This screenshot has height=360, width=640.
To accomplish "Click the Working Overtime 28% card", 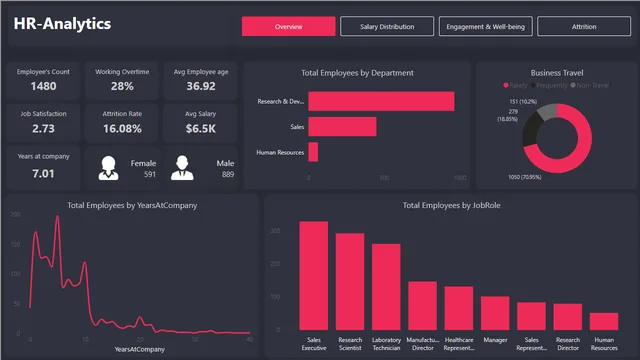I will click(x=122, y=80).
